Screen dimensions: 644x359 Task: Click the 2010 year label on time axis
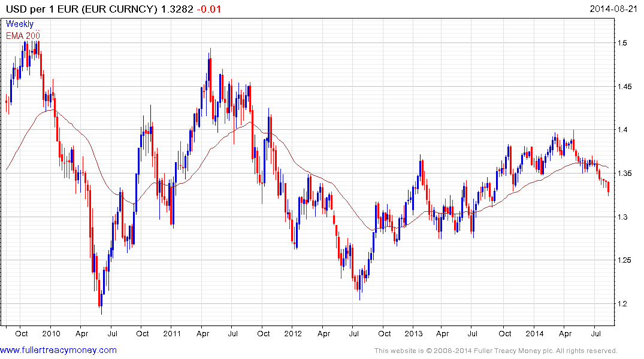(52, 333)
